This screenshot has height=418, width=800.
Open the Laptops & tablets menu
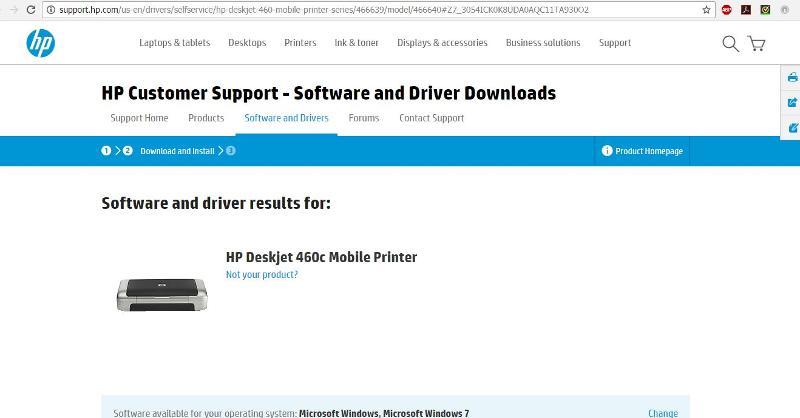[x=174, y=43]
